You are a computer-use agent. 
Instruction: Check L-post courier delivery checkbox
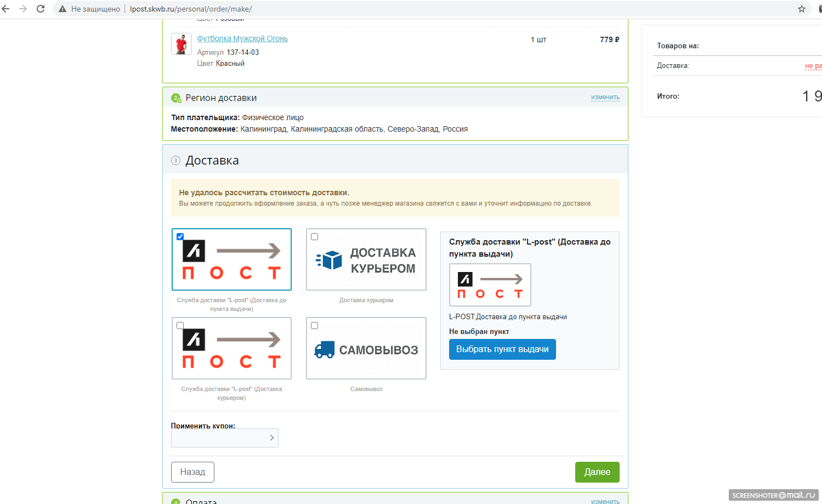(180, 325)
